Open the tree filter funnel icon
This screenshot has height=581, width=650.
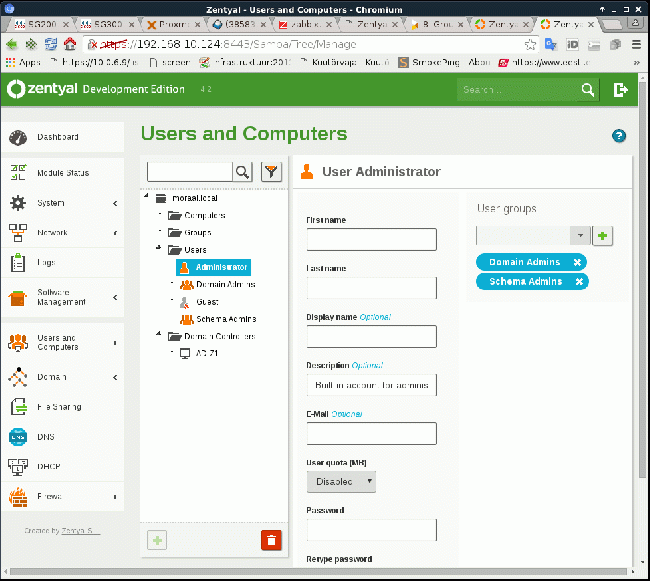[271, 172]
